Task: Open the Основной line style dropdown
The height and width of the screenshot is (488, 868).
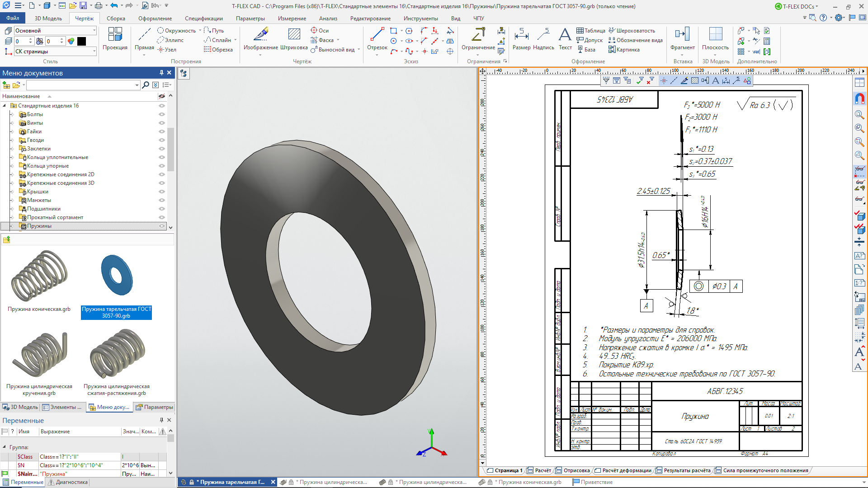Action: [94, 30]
